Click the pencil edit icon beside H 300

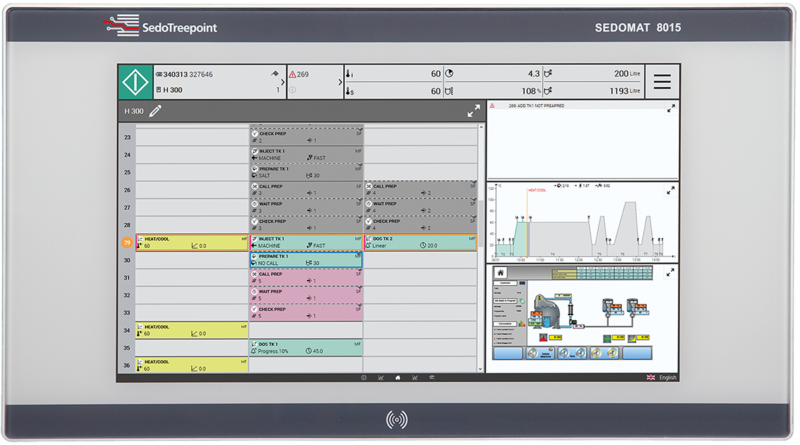coord(155,112)
